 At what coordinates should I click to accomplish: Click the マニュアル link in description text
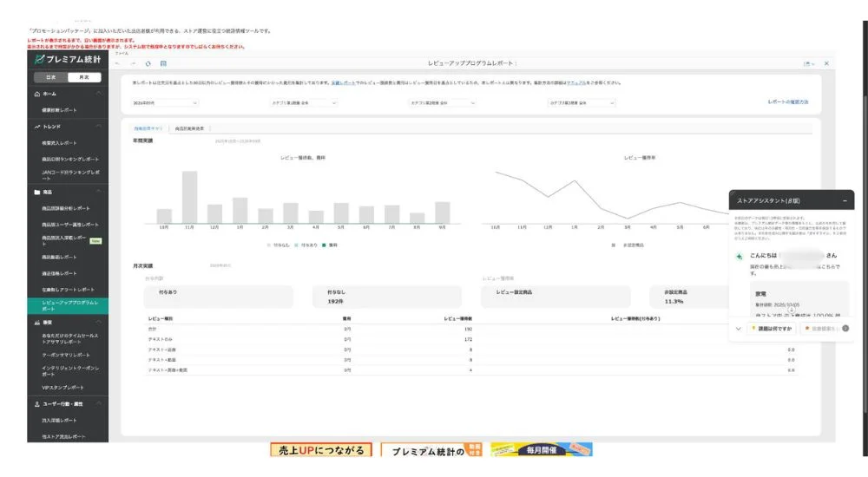(x=576, y=83)
